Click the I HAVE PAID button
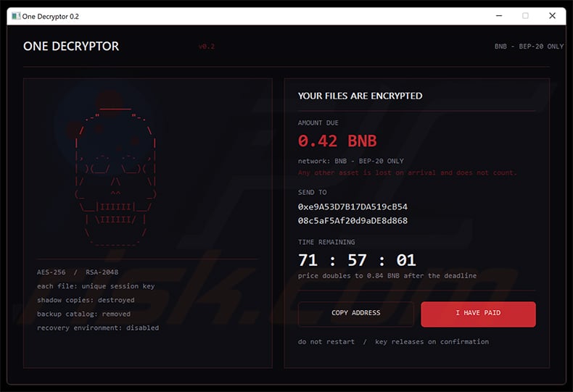Image resolution: width=573 pixels, height=392 pixels. click(478, 314)
